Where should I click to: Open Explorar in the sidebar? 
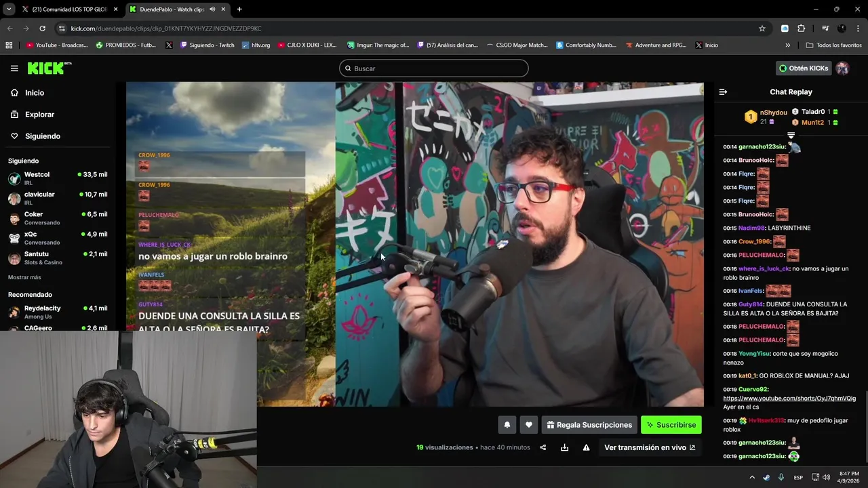(x=39, y=115)
